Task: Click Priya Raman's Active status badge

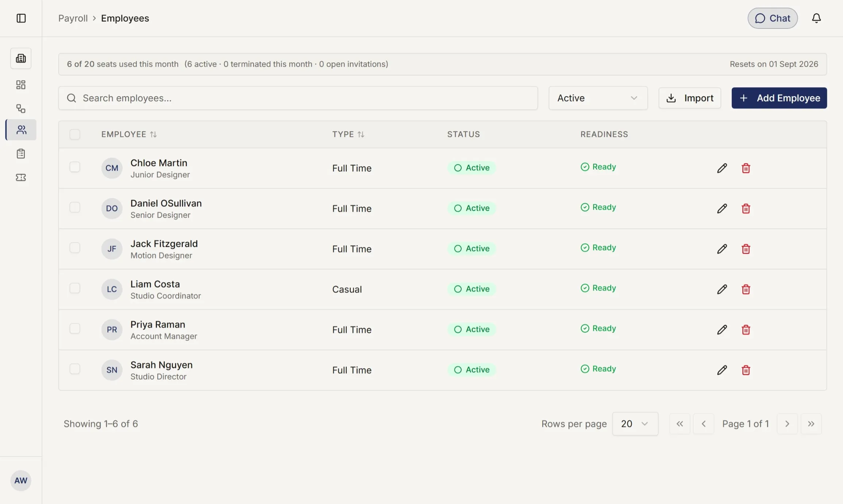Action: click(x=471, y=329)
